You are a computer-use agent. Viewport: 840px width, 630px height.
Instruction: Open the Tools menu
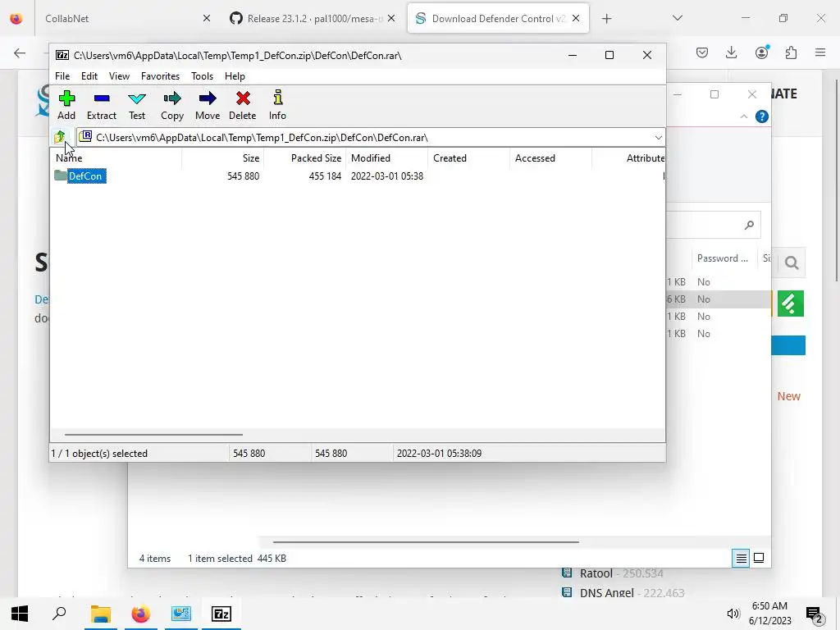[202, 76]
